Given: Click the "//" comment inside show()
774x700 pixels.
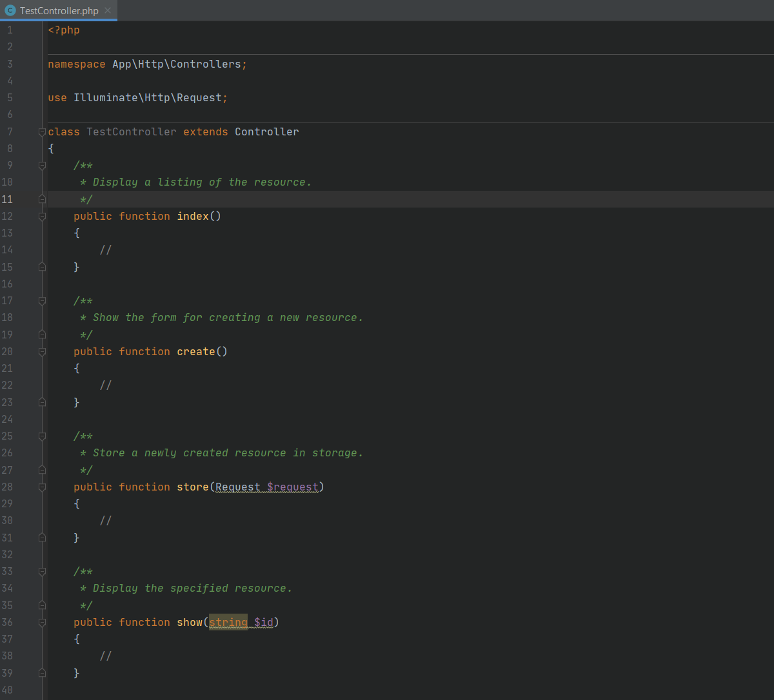Looking at the screenshot, I should (x=106, y=656).
